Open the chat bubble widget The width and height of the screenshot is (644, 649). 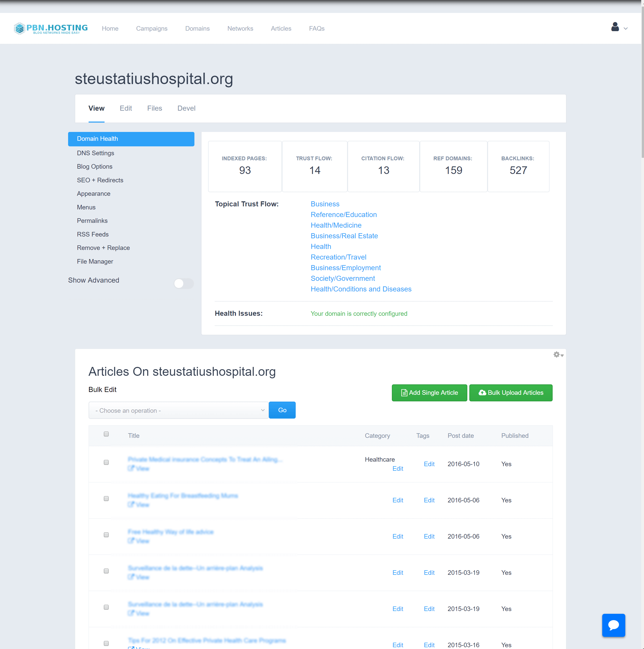(x=613, y=625)
